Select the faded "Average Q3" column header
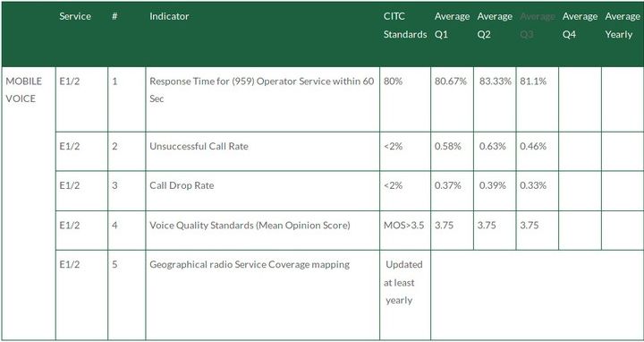644x342 pixels. point(538,25)
